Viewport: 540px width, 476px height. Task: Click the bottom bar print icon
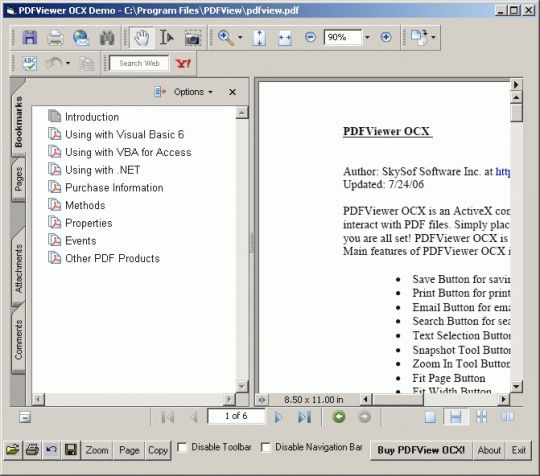point(32,450)
